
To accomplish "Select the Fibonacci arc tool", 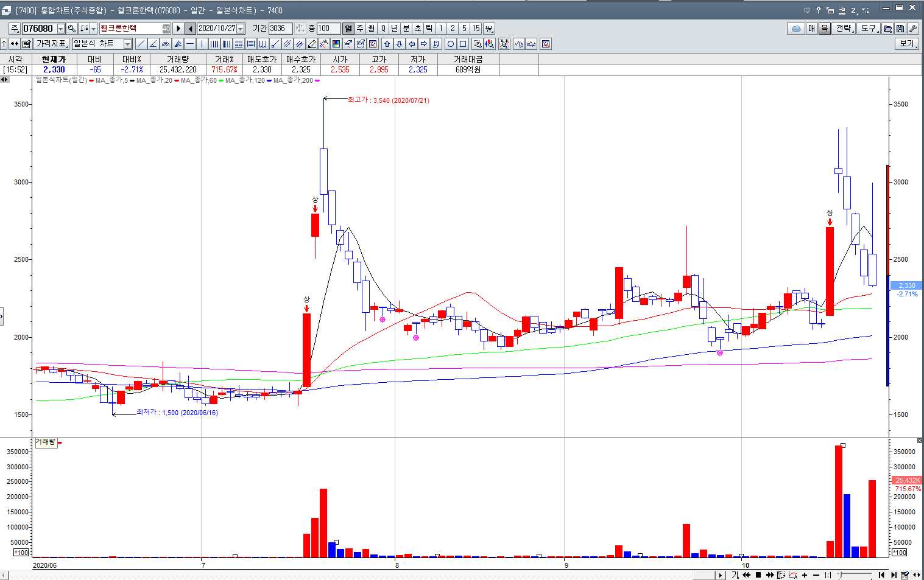I will [x=166, y=44].
